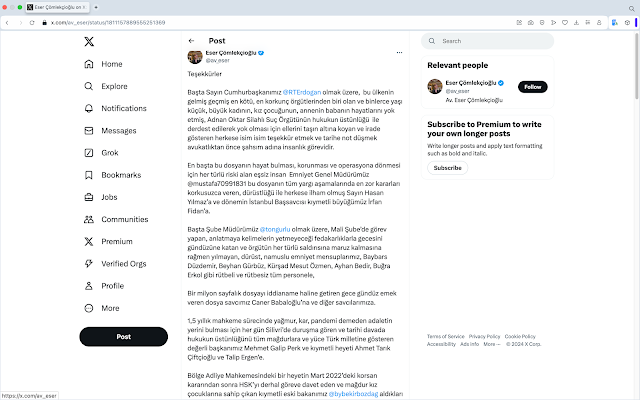Screen dimensions: 640x400
Task: Open Messages envelope in sidebar
Action: coord(89,131)
